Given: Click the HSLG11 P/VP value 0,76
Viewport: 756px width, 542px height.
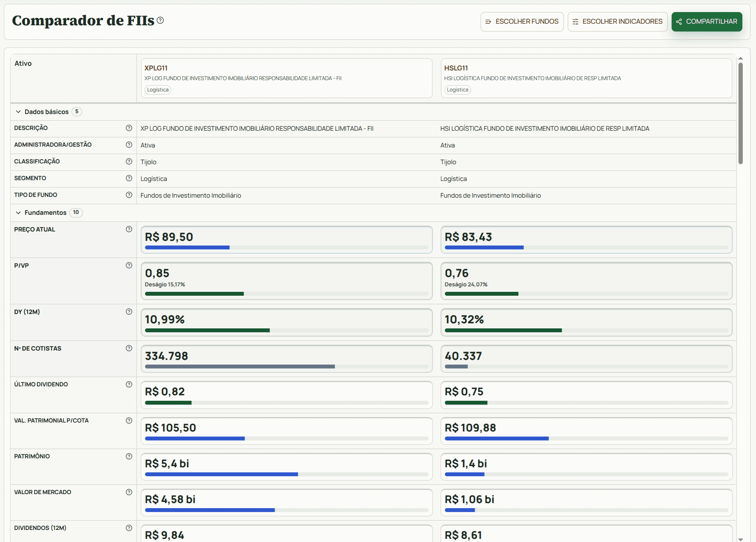Looking at the screenshot, I should [x=457, y=273].
